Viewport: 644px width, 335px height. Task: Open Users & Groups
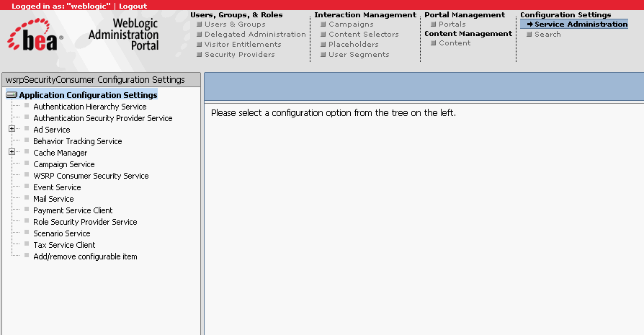tap(235, 24)
